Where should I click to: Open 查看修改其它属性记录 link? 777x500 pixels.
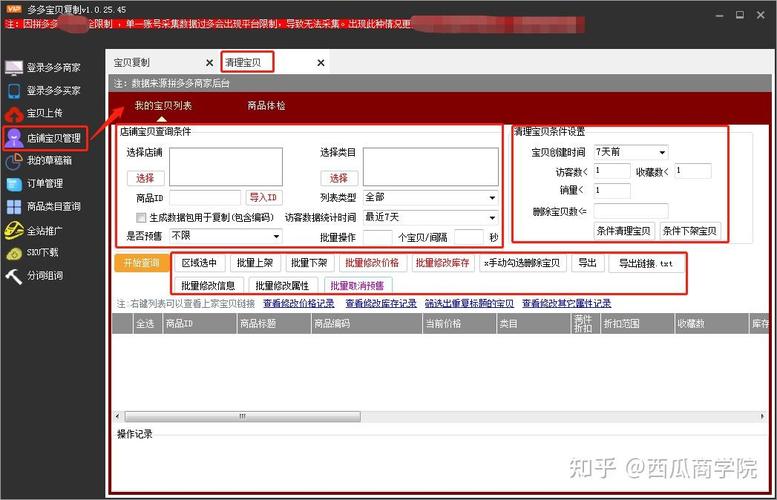pyautogui.click(x=566, y=303)
